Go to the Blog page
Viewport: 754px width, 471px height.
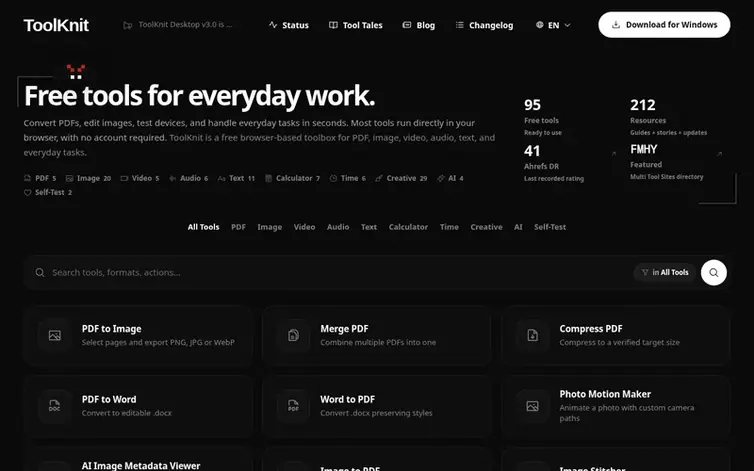tap(419, 25)
